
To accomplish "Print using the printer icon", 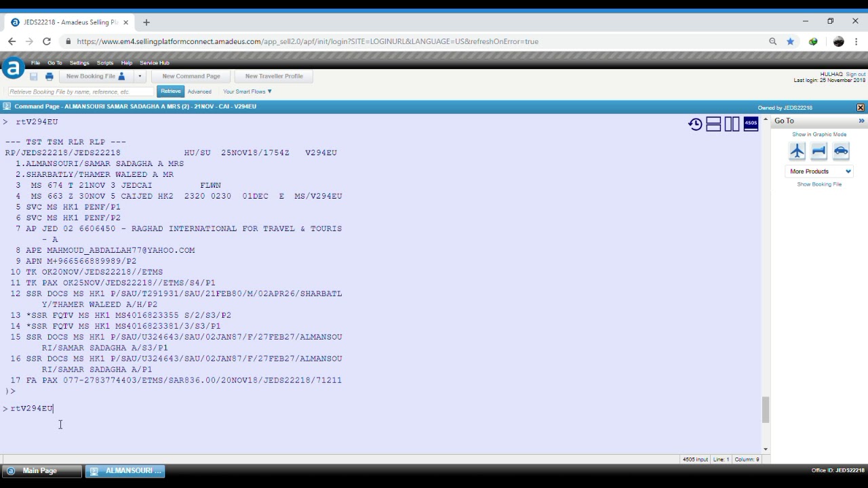I will tap(49, 77).
